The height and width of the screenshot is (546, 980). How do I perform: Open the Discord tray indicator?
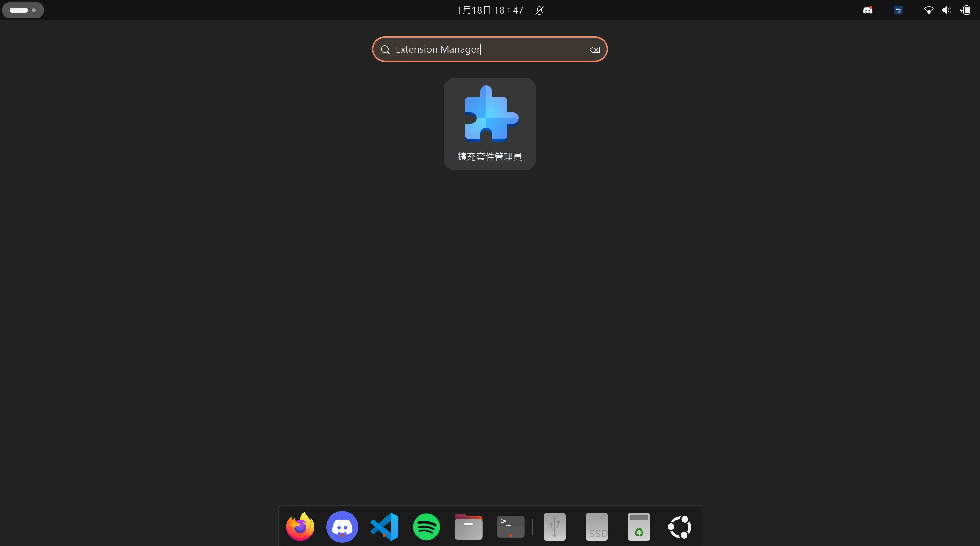click(867, 10)
